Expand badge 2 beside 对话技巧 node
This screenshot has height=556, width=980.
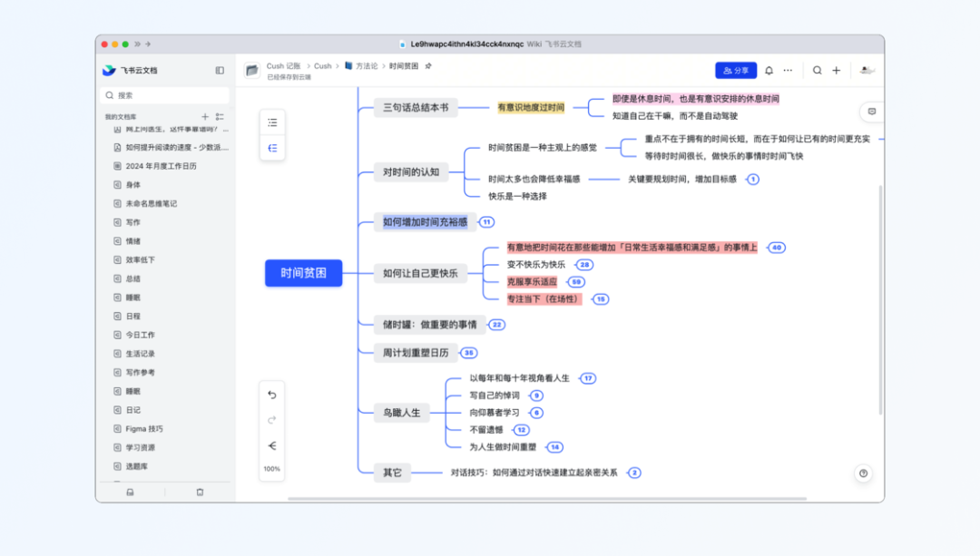634,473
